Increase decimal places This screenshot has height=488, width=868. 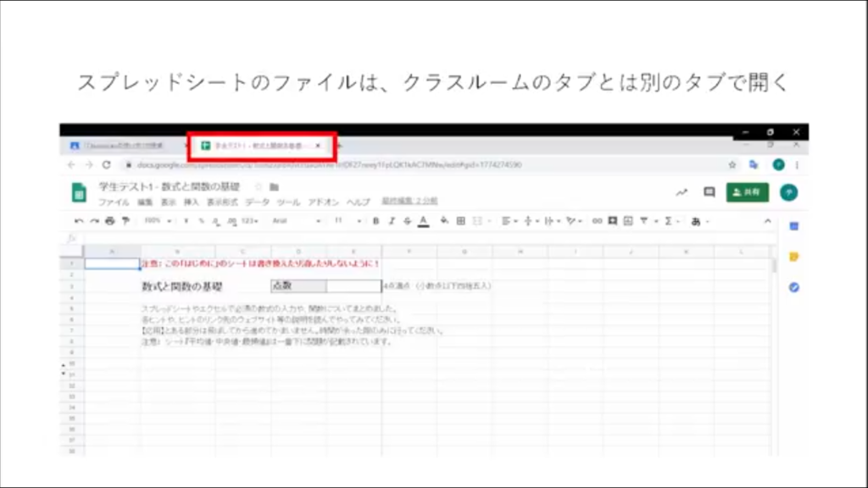(x=231, y=221)
